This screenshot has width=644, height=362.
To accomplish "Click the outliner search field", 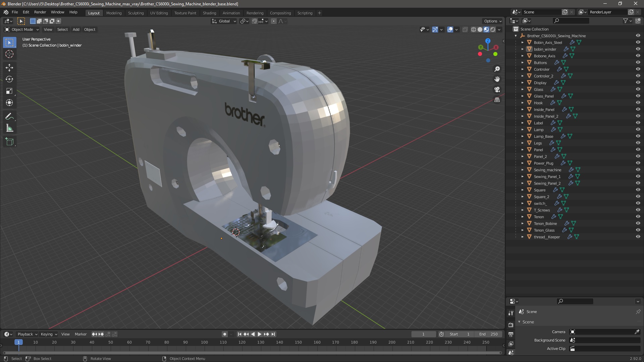I will (571, 21).
